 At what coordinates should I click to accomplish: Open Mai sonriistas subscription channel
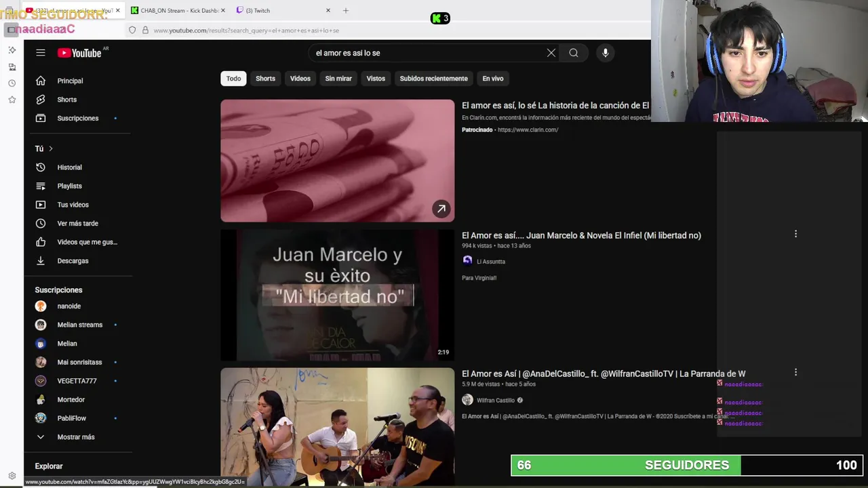[78, 362]
